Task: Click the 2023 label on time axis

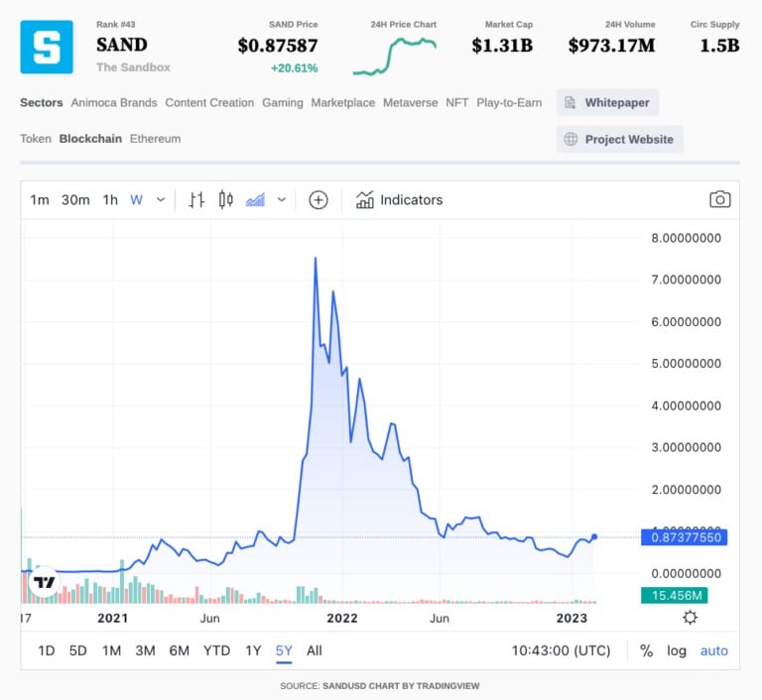Action: (571, 618)
